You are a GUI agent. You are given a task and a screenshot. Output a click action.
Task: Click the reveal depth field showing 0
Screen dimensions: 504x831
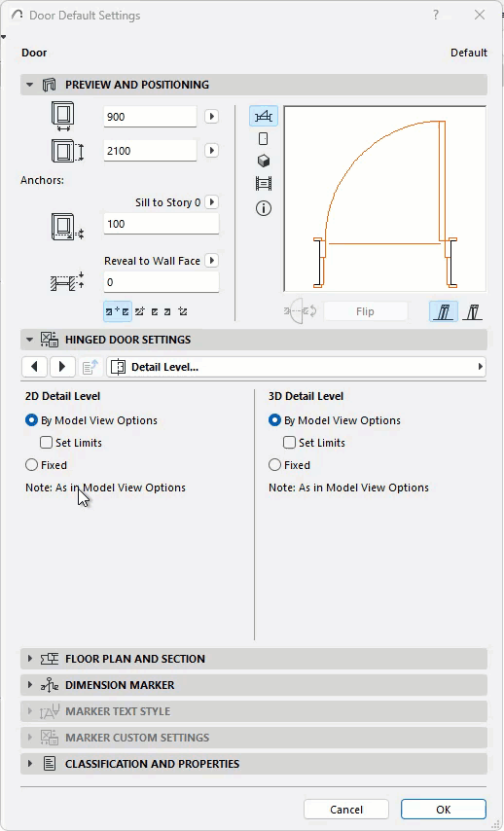click(162, 282)
